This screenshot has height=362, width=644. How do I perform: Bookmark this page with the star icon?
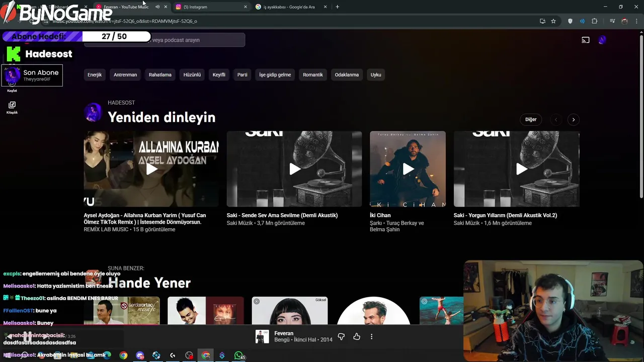pyautogui.click(x=553, y=21)
